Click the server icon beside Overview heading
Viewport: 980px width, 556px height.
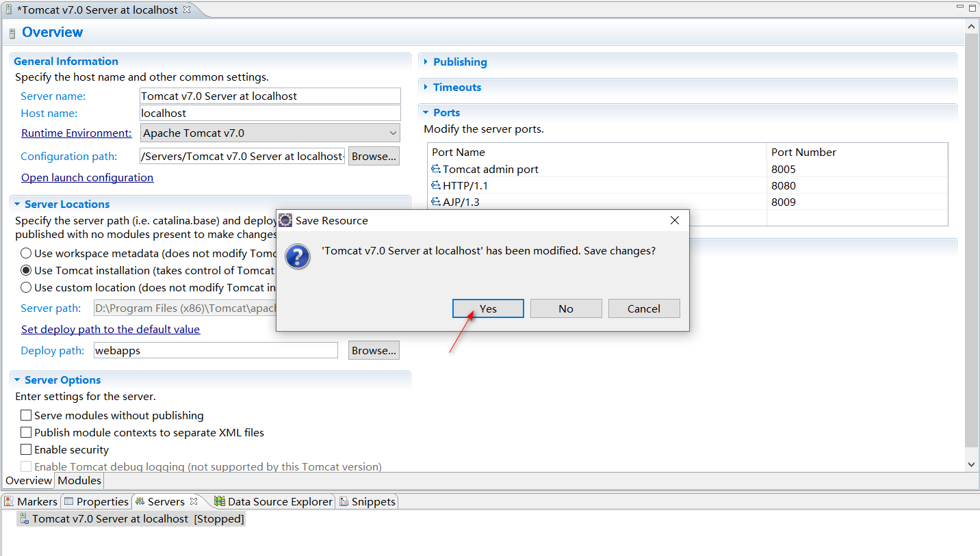click(12, 34)
